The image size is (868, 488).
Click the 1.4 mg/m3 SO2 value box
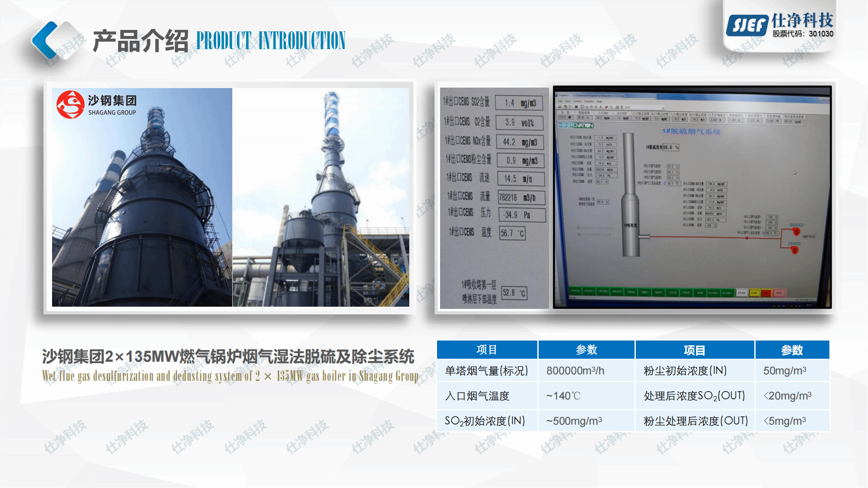pyautogui.click(x=519, y=103)
